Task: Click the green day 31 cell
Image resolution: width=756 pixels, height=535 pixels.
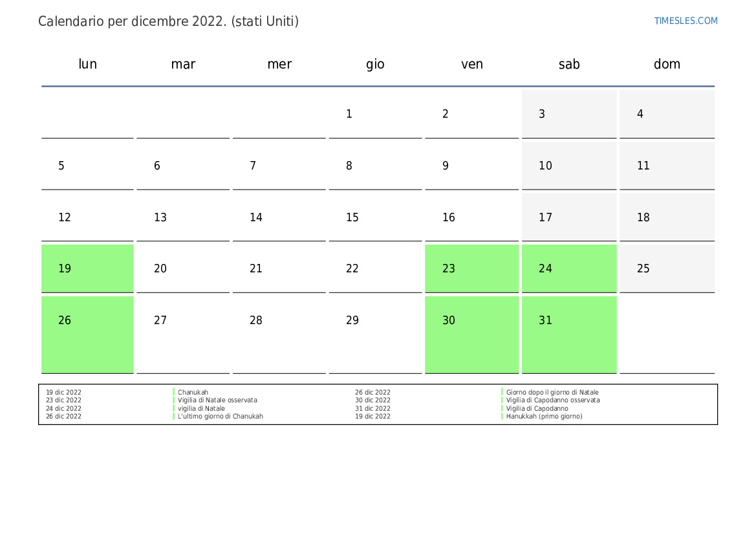Action: coord(569,335)
